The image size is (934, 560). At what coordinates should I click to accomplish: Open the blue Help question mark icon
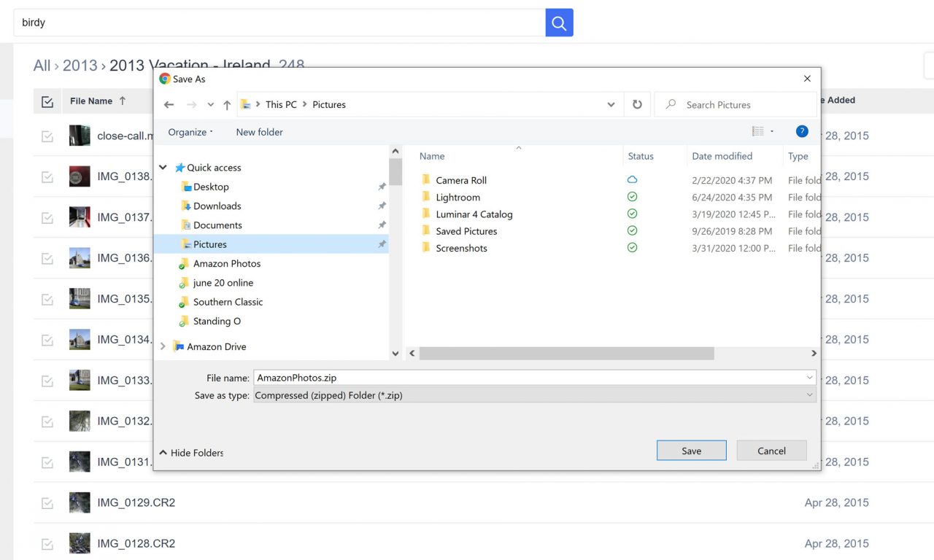point(802,132)
